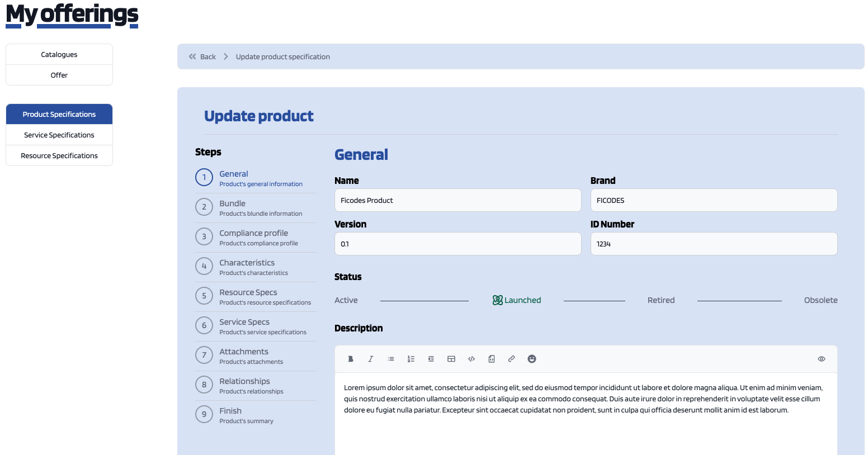Open Resource Specifications list

[x=59, y=155]
